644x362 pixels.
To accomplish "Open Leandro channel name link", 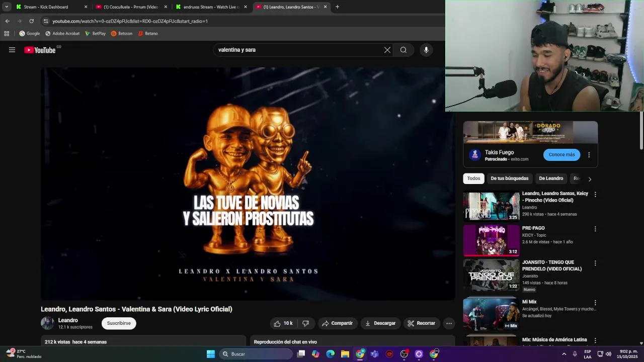I will point(68,320).
